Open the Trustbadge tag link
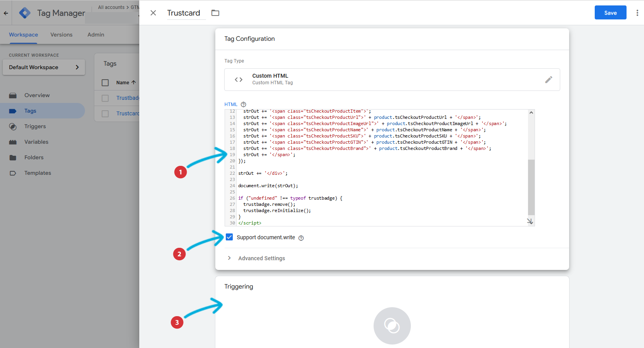The height and width of the screenshot is (348, 644). [x=128, y=98]
